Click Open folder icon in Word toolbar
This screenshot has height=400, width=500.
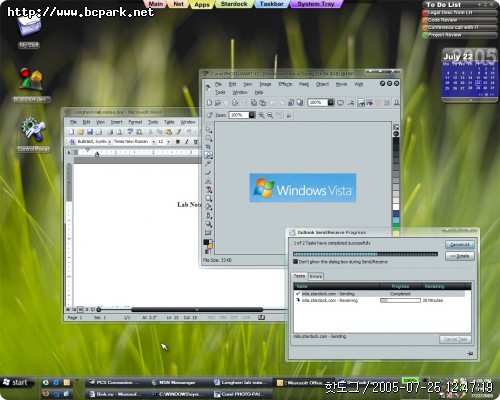pyautogui.click(x=80, y=132)
